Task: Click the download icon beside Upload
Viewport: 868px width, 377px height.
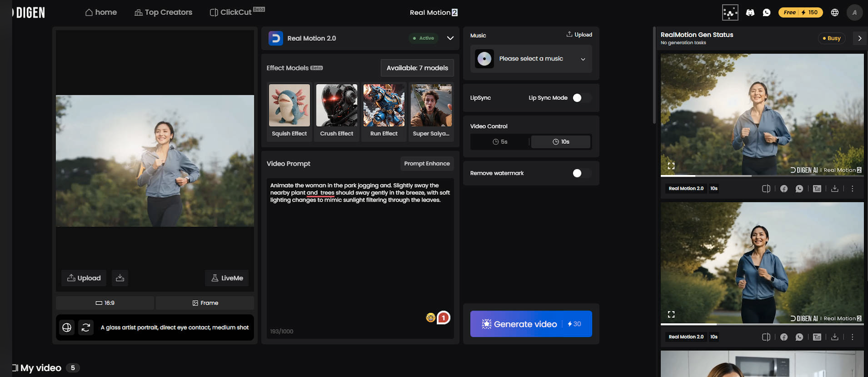Action: tap(120, 278)
